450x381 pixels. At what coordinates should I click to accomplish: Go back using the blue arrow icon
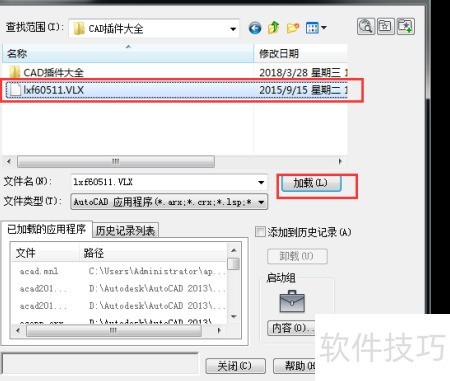tap(255, 28)
